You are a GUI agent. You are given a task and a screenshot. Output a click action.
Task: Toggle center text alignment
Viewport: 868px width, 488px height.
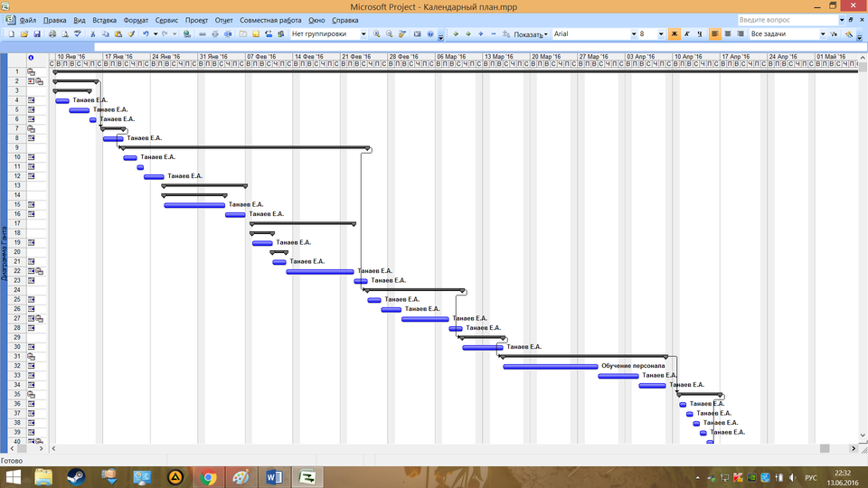pos(728,34)
